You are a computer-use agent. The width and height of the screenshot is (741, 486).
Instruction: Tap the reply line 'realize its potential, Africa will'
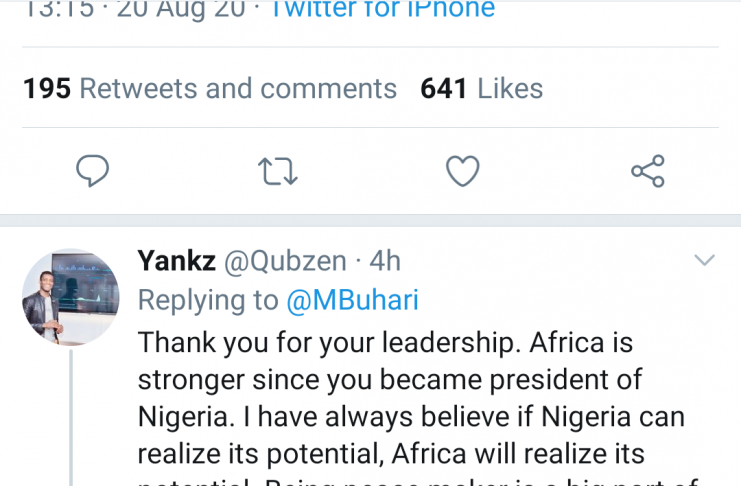pyautogui.click(x=391, y=455)
